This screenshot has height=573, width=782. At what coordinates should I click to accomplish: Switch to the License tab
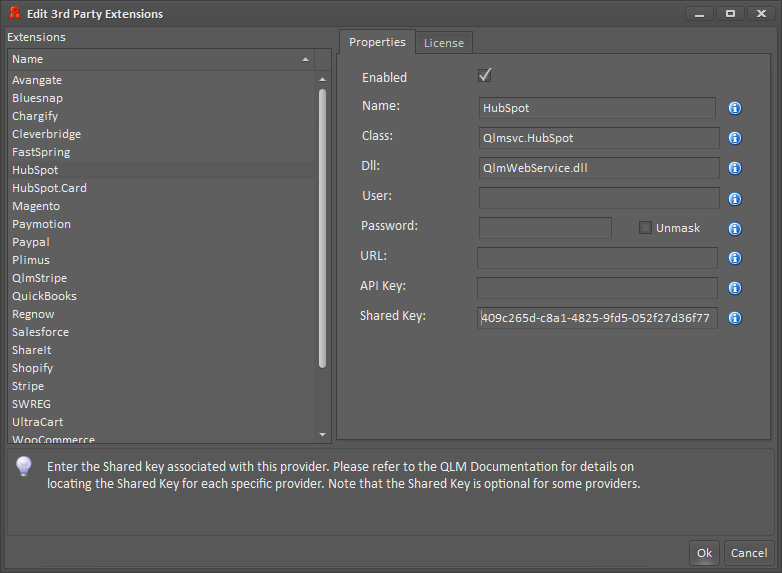pos(443,43)
